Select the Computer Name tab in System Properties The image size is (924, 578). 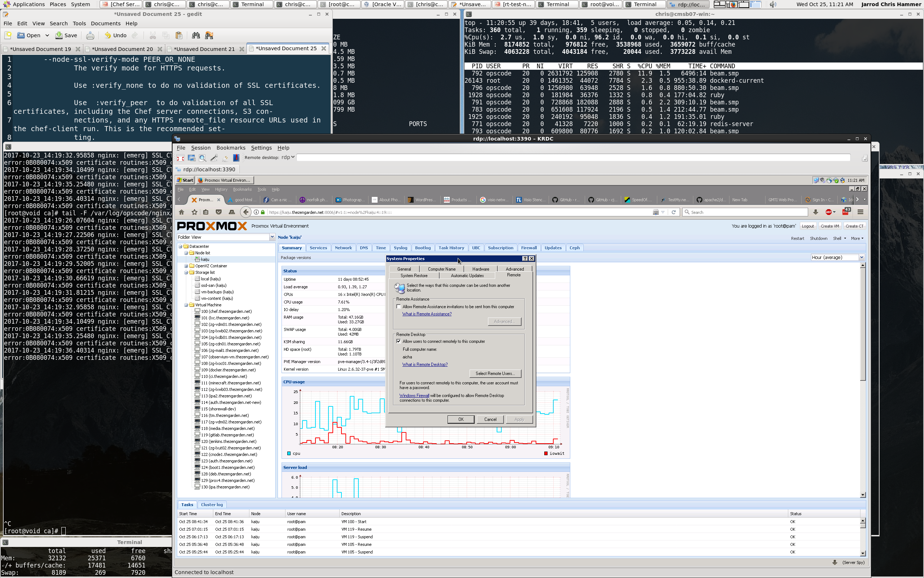(441, 269)
